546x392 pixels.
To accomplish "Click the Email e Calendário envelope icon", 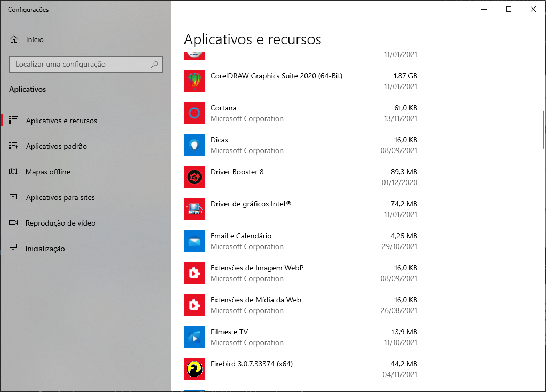I will coord(194,241).
